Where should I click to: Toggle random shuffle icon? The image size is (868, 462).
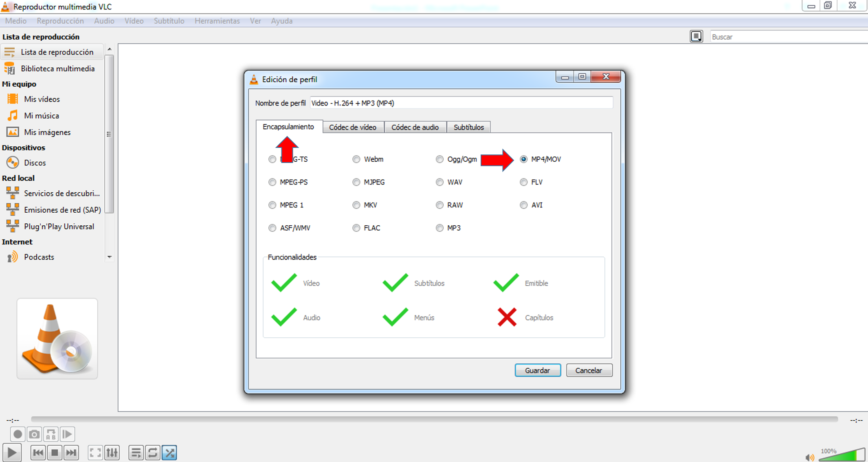click(x=169, y=452)
